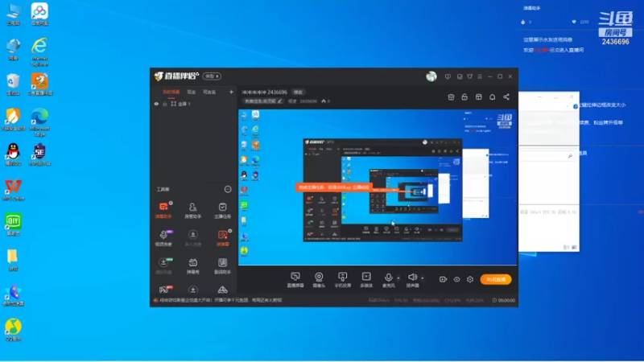Open the message inbox icon in the title bar
644x362 pixels.
point(460,76)
